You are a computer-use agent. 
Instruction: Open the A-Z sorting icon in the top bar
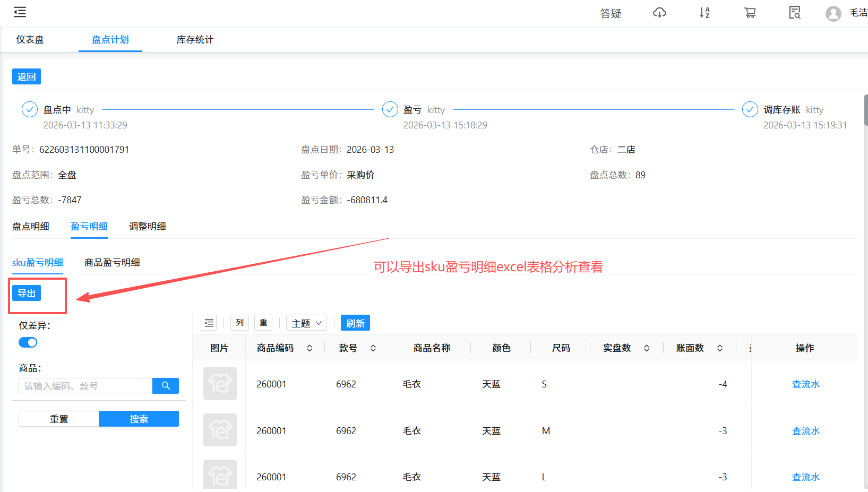click(x=704, y=13)
